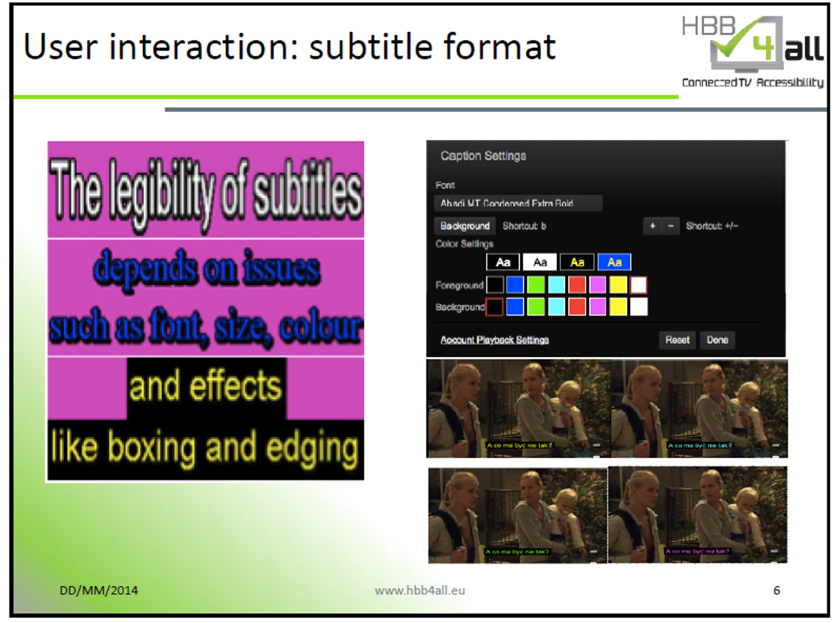Pick red Background row color swatch

pyautogui.click(x=577, y=307)
